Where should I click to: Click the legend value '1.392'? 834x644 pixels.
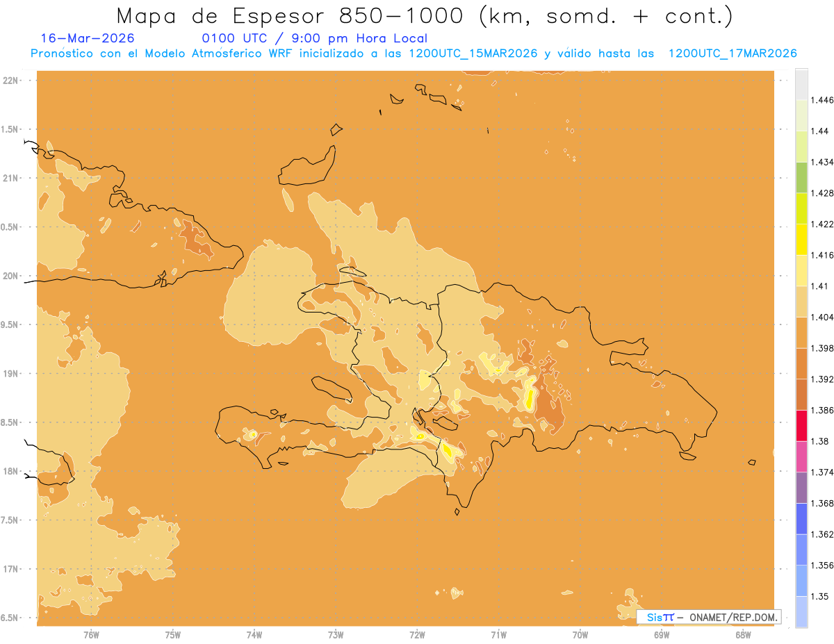822,379
